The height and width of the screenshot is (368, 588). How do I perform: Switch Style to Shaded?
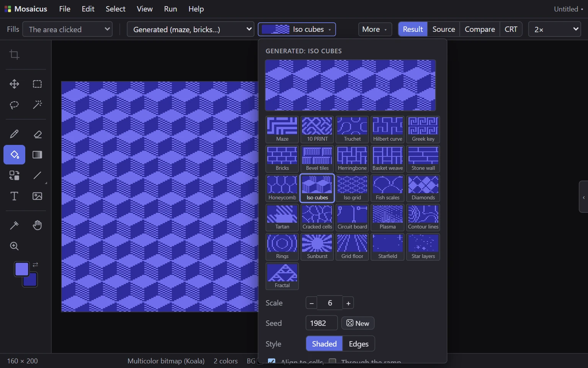(324, 344)
